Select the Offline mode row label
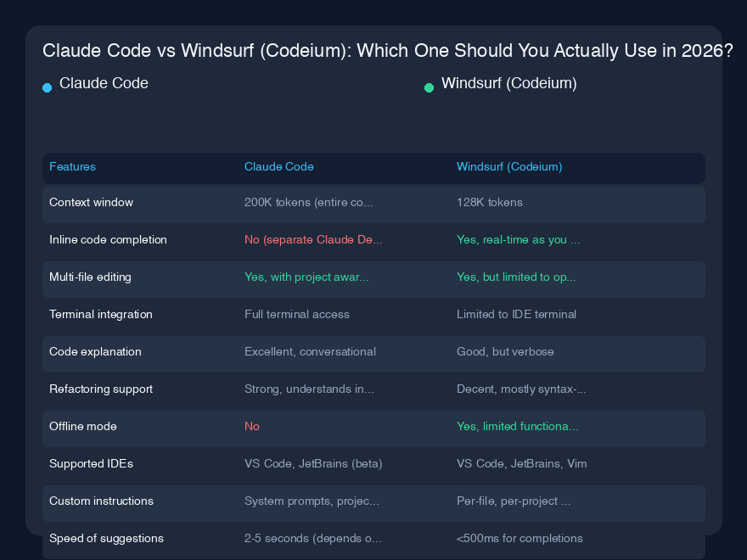Image resolution: width=747 pixels, height=560 pixels. [83, 426]
